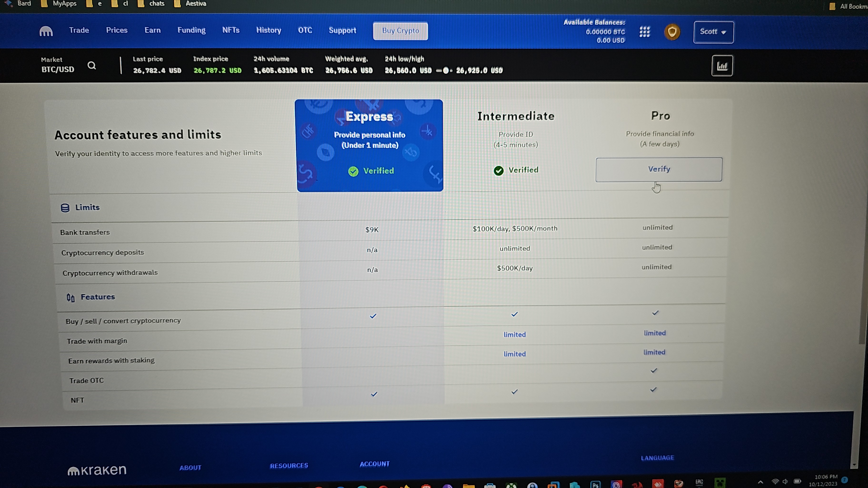The height and width of the screenshot is (488, 868).
Task: Click the market search magnifier icon
Action: click(x=92, y=65)
